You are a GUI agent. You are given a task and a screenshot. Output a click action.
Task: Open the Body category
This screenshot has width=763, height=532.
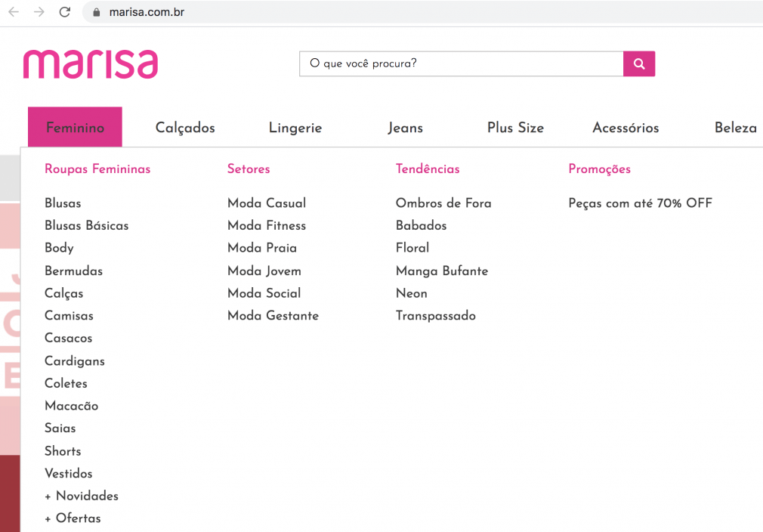click(59, 248)
